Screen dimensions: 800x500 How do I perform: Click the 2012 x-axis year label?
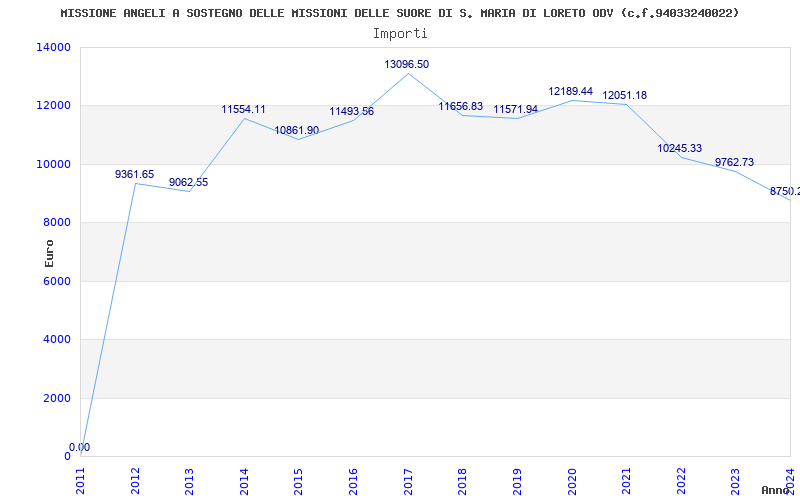[x=135, y=481]
